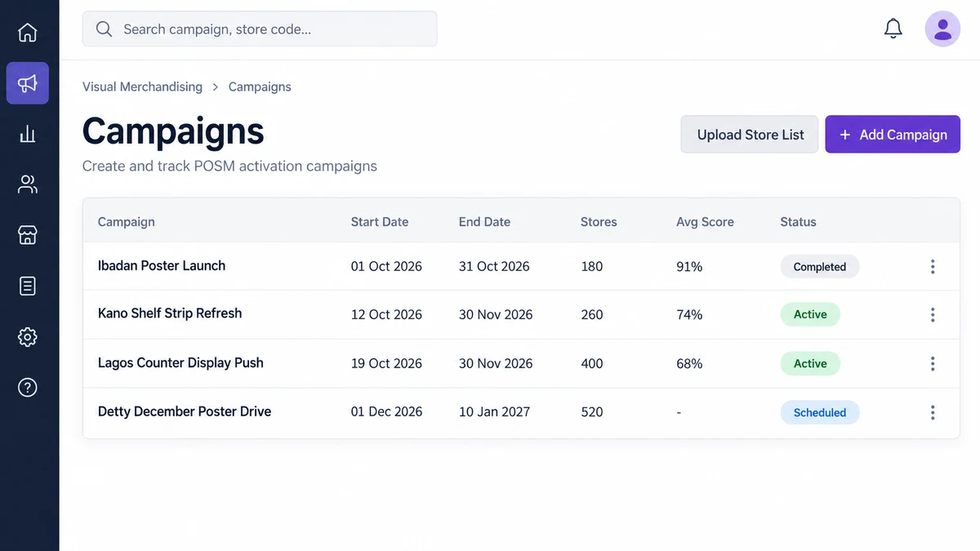Click the Completed status badge
The image size is (980, 551).
819,267
